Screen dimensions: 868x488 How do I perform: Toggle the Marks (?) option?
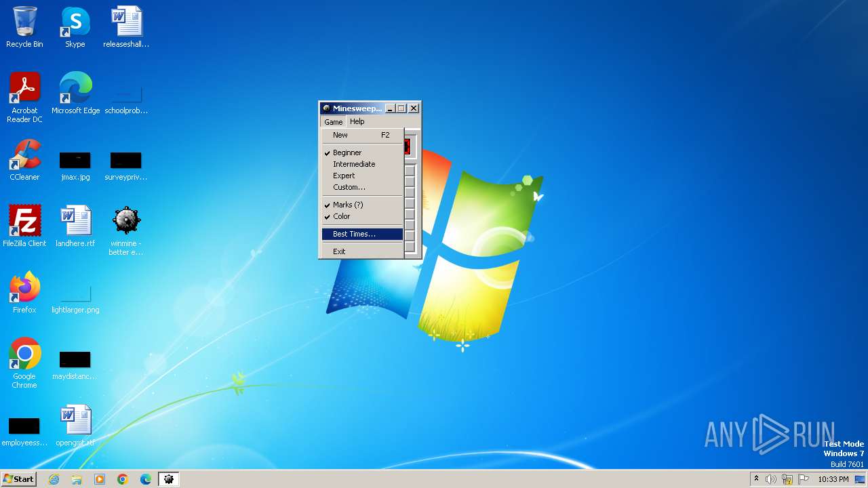pos(362,205)
